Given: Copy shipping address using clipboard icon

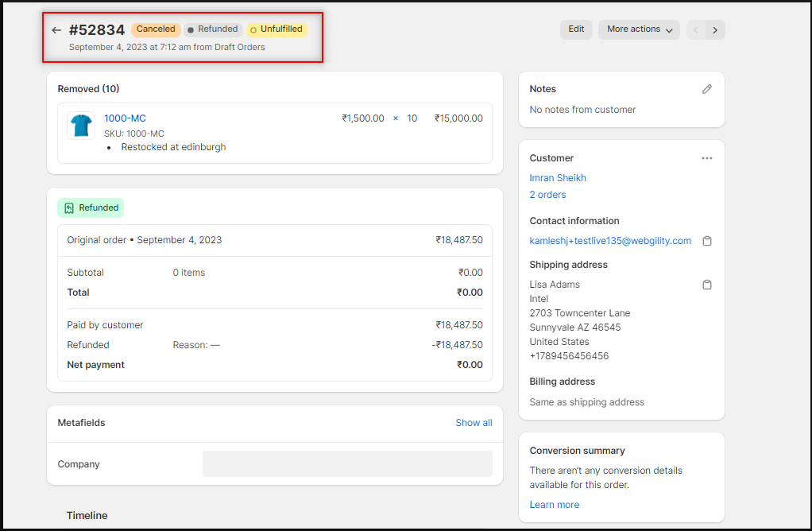Looking at the screenshot, I should tap(706, 285).
